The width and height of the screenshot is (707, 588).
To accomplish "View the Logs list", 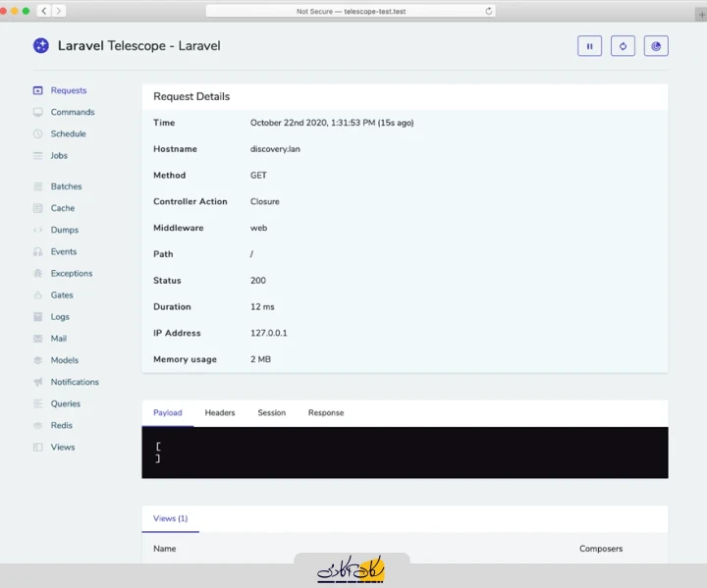I will pos(60,316).
